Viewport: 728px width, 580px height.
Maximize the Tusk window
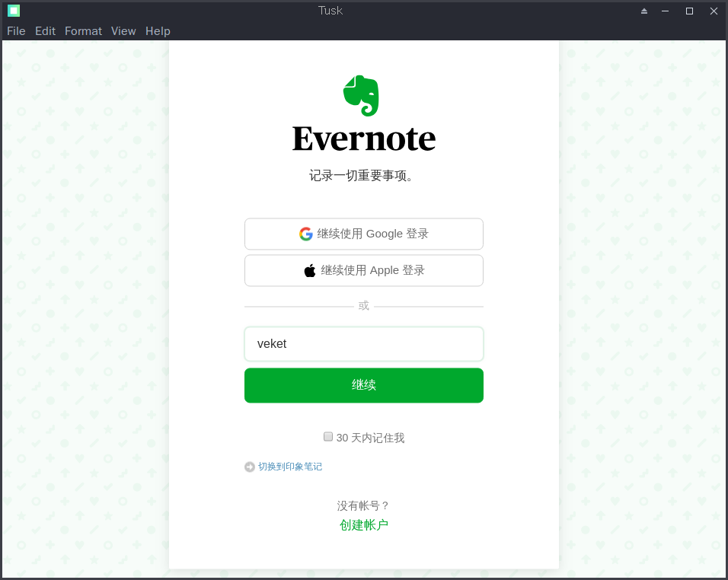[689, 11]
